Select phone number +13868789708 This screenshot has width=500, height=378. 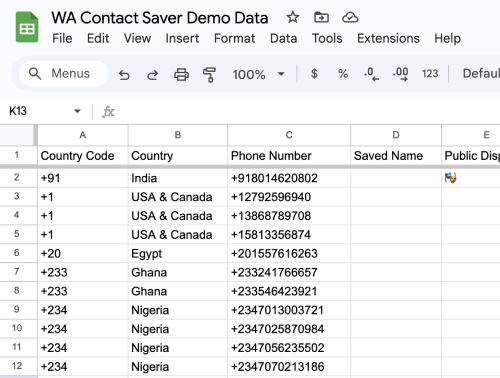pos(289,216)
